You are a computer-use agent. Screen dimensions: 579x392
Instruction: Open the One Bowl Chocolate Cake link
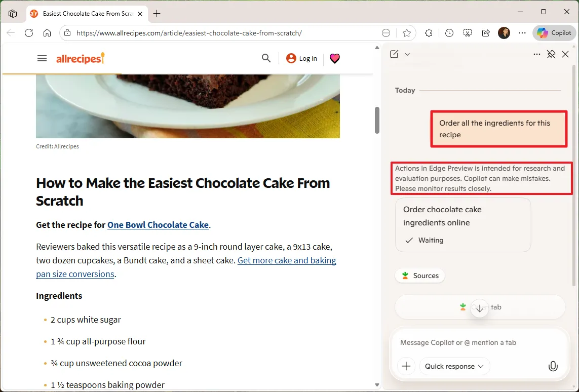coord(158,225)
